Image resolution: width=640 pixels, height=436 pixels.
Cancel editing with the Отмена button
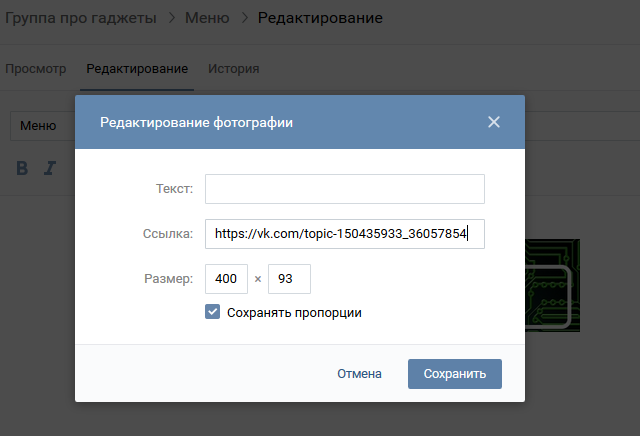(x=359, y=374)
